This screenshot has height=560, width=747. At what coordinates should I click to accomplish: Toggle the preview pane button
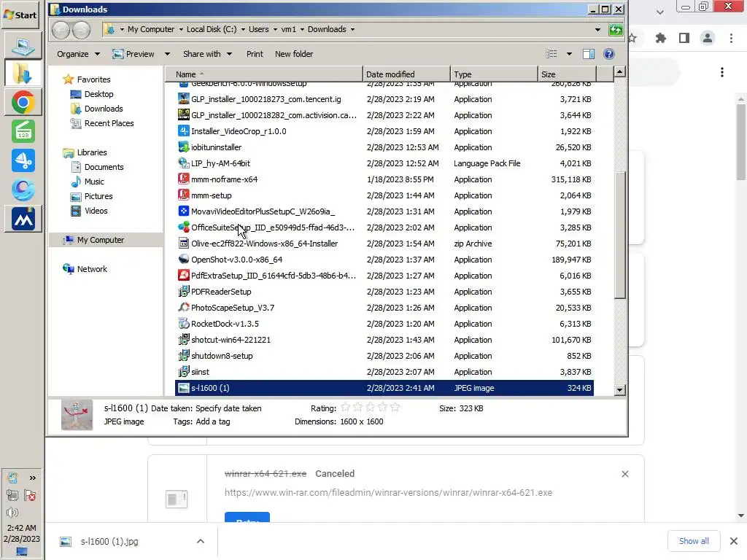[589, 54]
